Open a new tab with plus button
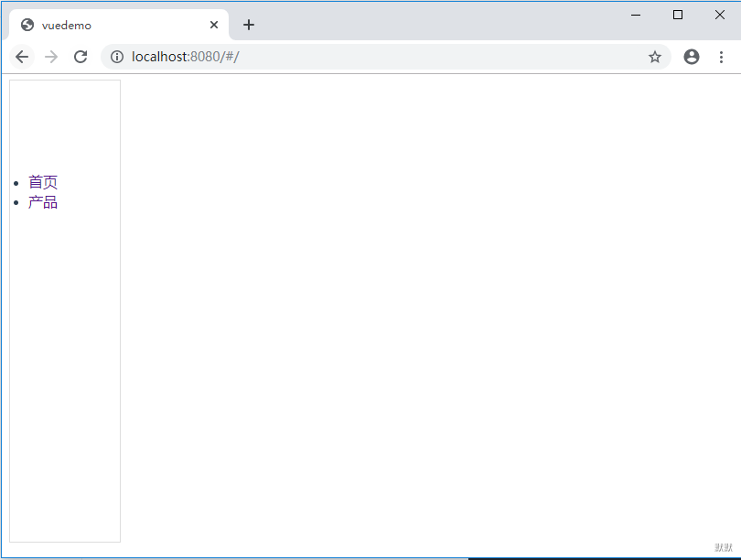The image size is (741, 560). (x=249, y=25)
